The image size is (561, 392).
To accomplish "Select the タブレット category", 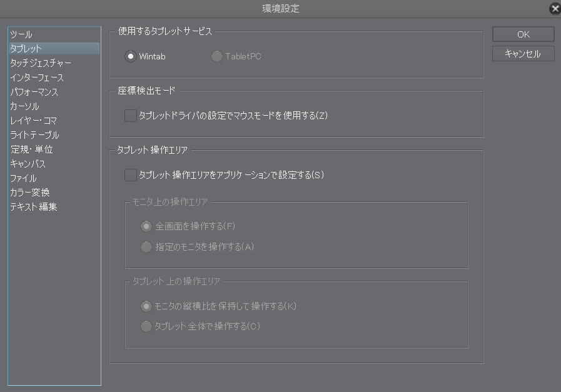I will click(x=26, y=49).
